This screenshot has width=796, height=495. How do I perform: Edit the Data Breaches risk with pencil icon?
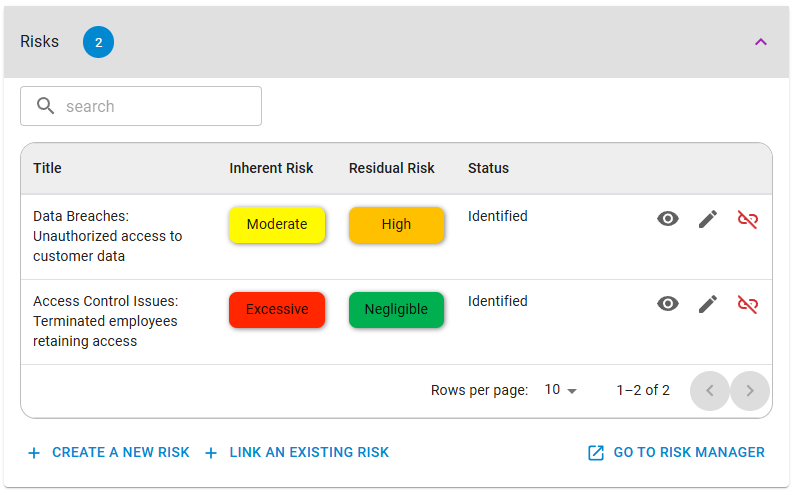pos(708,219)
